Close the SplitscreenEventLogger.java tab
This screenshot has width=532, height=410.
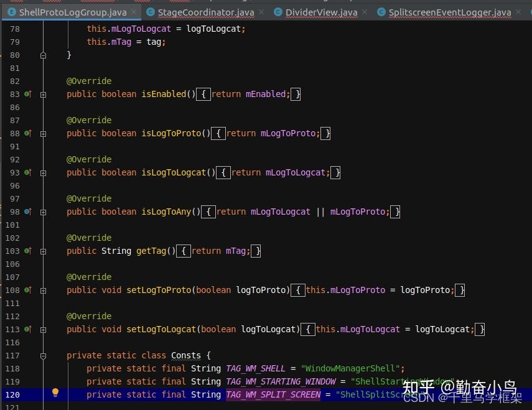[518, 12]
